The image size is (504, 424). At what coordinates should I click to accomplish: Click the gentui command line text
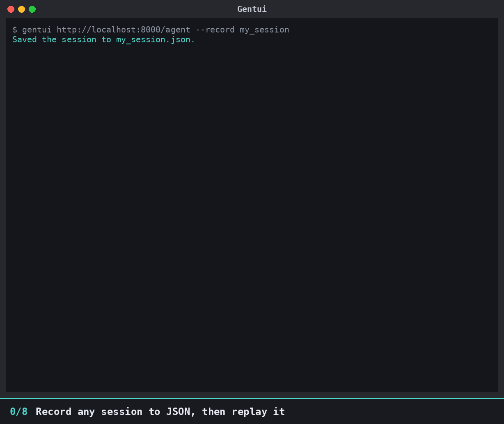pyautogui.click(x=151, y=30)
